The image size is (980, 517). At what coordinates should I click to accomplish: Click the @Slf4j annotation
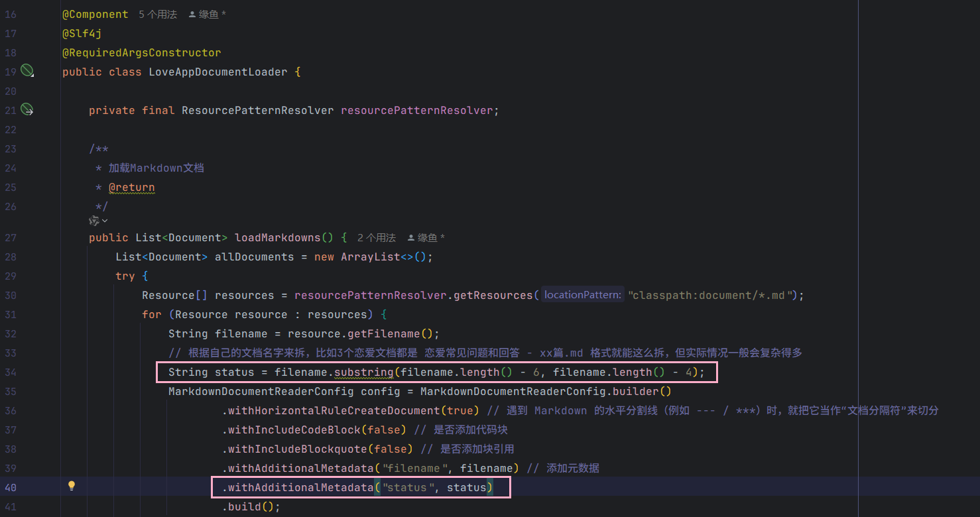(82, 33)
